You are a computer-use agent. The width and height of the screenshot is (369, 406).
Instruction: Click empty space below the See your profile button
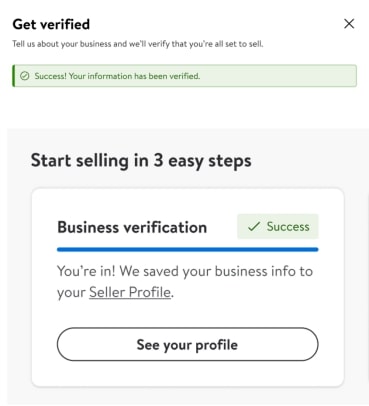point(187,374)
